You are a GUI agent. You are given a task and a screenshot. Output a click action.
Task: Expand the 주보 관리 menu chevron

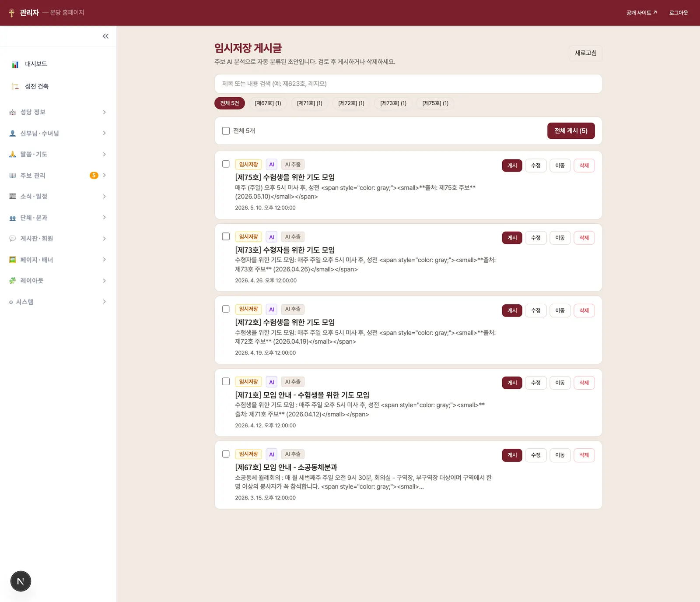(x=104, y=176)
